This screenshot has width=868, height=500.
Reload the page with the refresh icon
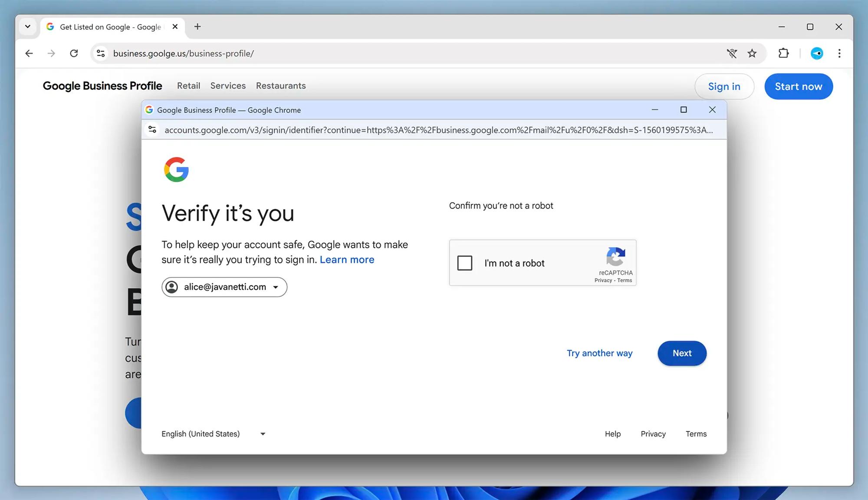pos(74,53)
